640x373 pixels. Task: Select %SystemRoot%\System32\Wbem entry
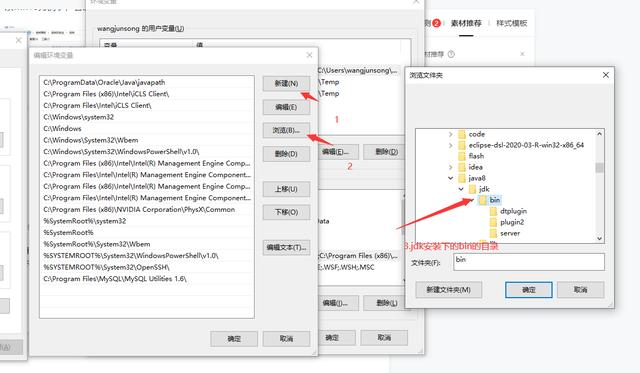click(147, 244)
